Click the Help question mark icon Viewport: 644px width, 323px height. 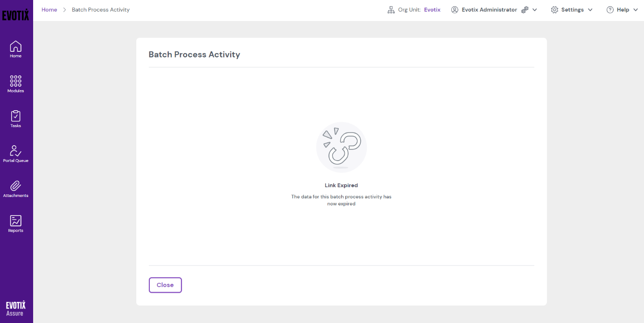coord(610,10)
